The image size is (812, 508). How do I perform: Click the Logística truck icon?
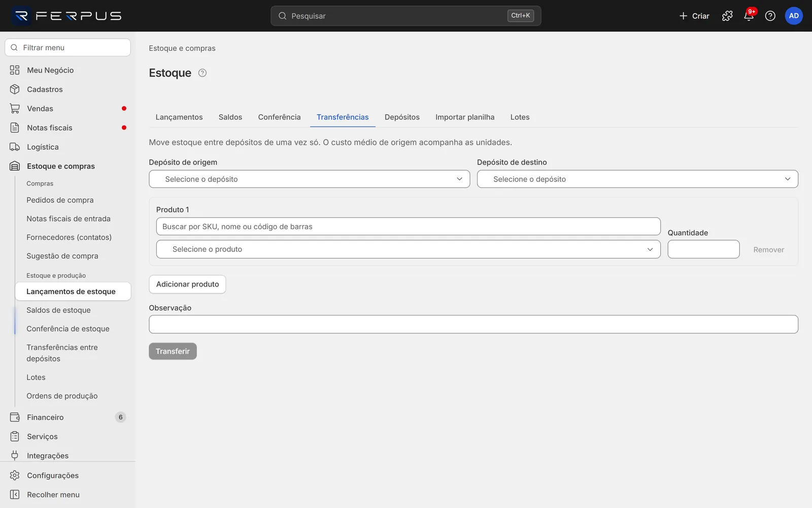pyautogui.click(x=15, y=147)
